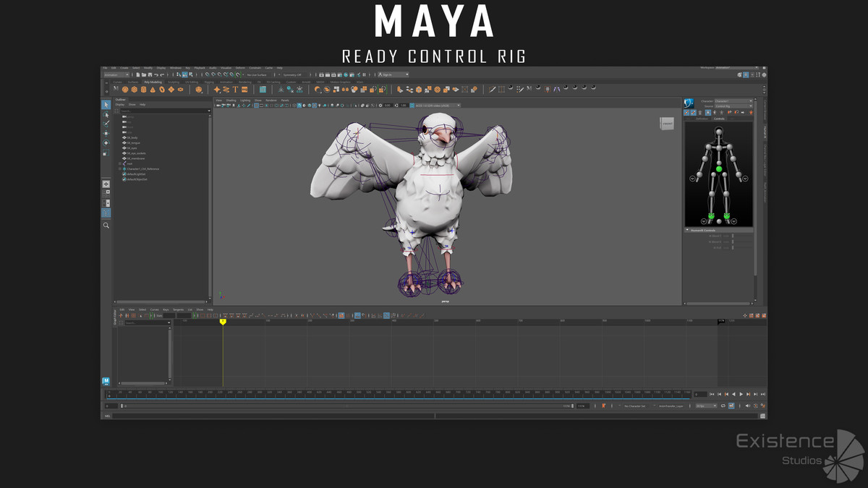This screenshot has width=868, height=488.
Task: Click the polygon sphere shelf icon
Action: 124,90
